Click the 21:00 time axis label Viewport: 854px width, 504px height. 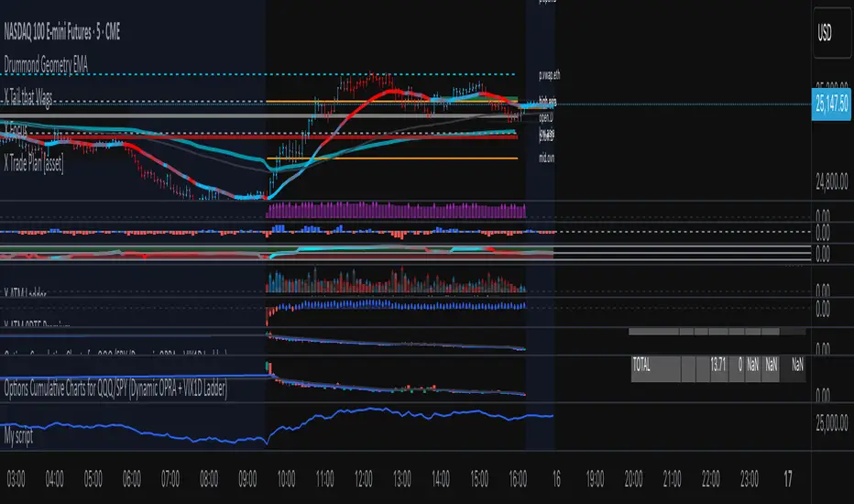pyautogui.click(x=672, y=479)
